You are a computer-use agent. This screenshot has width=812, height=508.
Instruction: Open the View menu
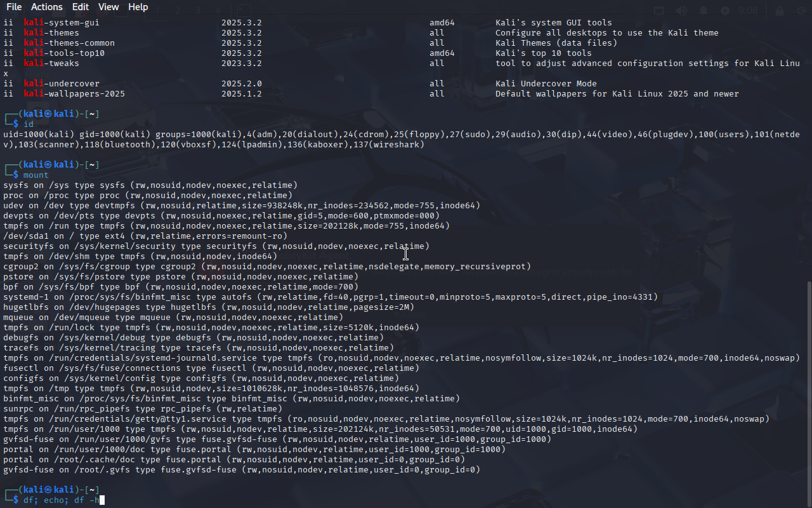click(108, 7)
